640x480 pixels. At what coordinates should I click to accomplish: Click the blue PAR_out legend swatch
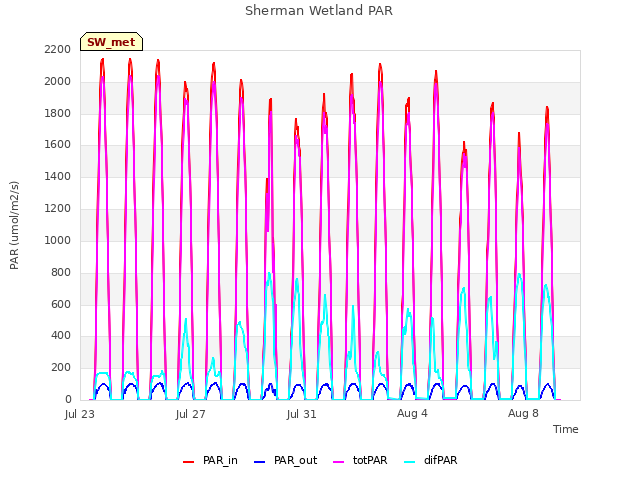pyautogui.click(x=260, y=462)
